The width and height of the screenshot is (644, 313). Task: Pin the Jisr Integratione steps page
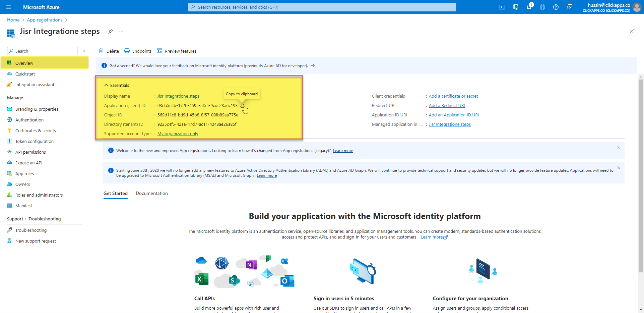(110, 31)
